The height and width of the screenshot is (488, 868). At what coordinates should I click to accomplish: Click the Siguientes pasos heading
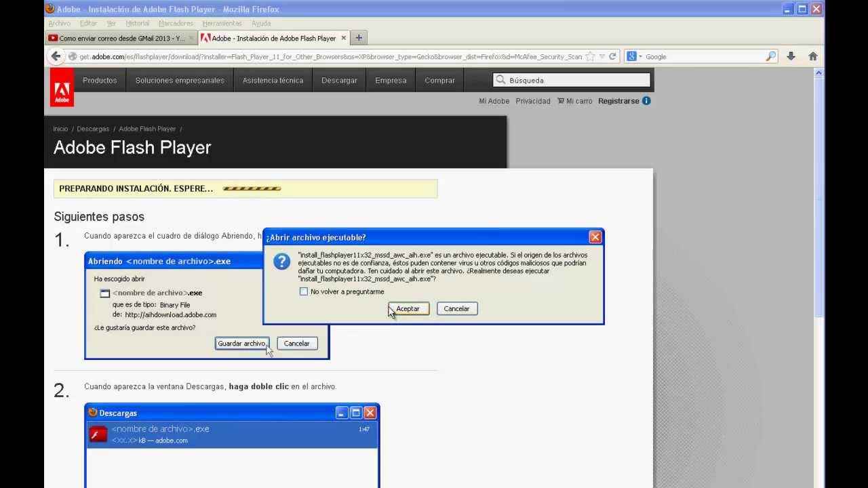(x=99, y=217)
